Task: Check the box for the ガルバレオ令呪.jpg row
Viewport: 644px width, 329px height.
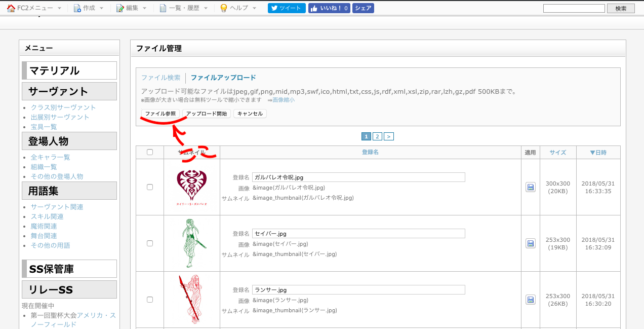Action: (x=149, y=187)
